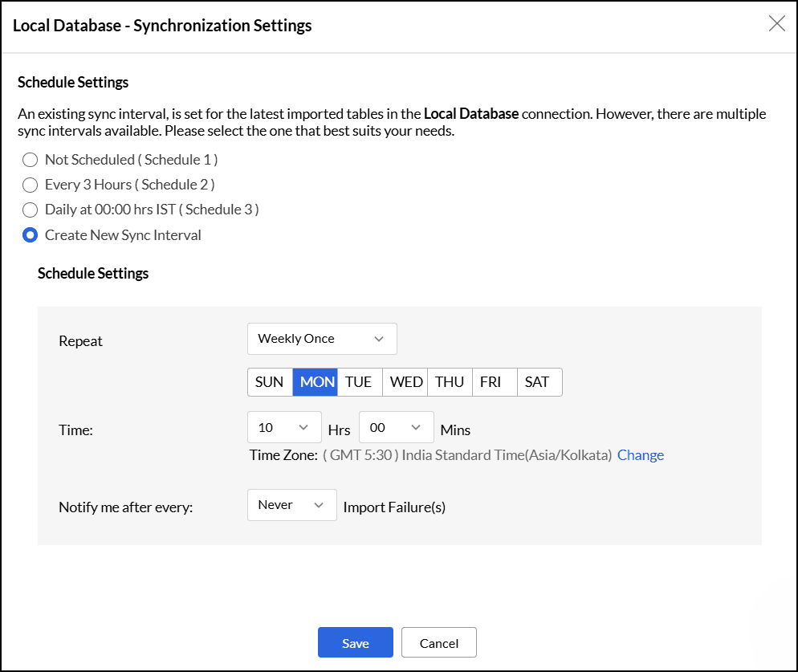Choose Every 3 Hours ( Schedule 2 ) schedule
The image size is (798, 672).
(30, 185)
